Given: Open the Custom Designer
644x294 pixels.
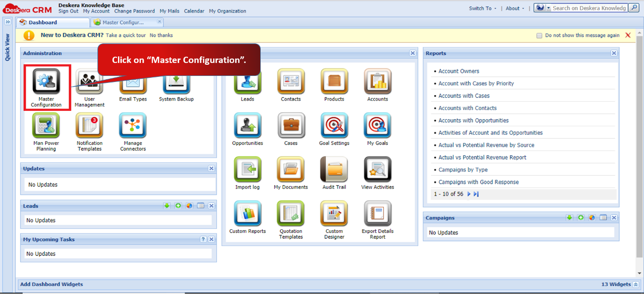Looking at the screenshot, I should 334,214.
